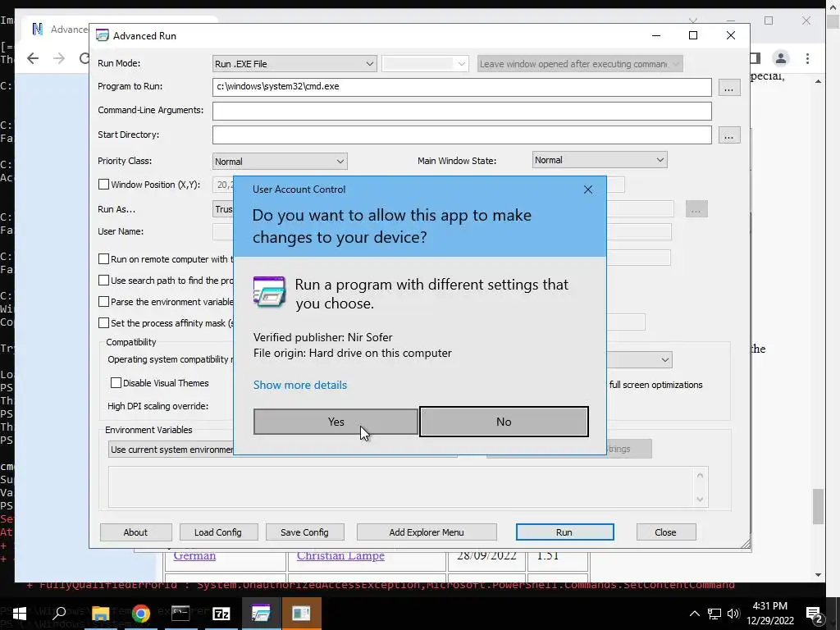Click the Advanced Run title bar icon
The image size is (840, 630).
point(103,36)
